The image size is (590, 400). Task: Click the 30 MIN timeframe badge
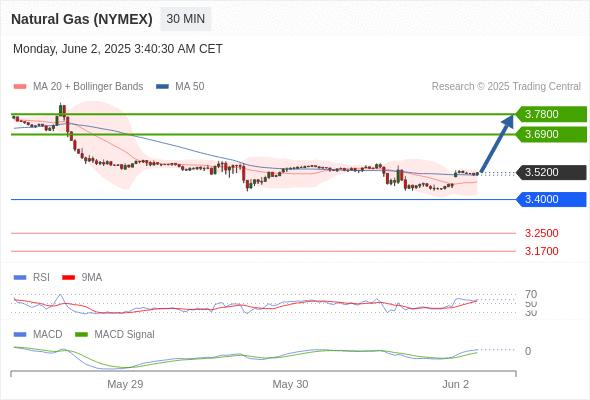click(x=186, y=19)
